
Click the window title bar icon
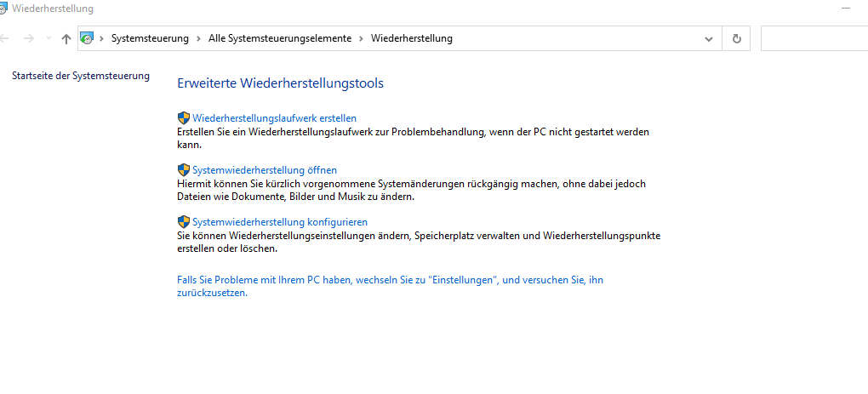tap(3, 9)
